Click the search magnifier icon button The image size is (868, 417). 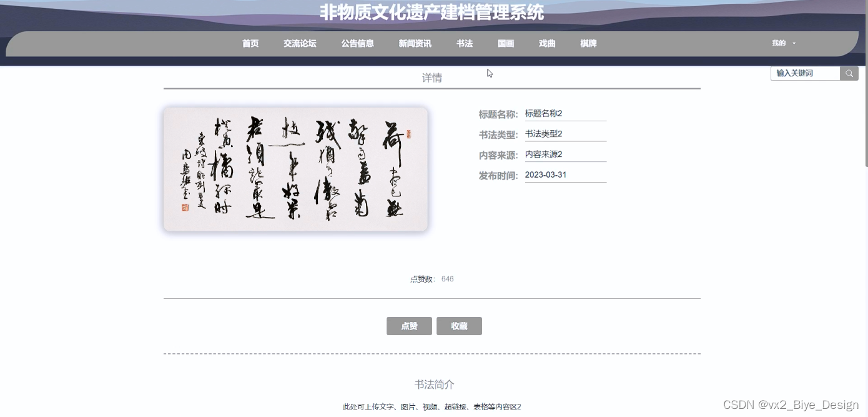click(849, 73)
